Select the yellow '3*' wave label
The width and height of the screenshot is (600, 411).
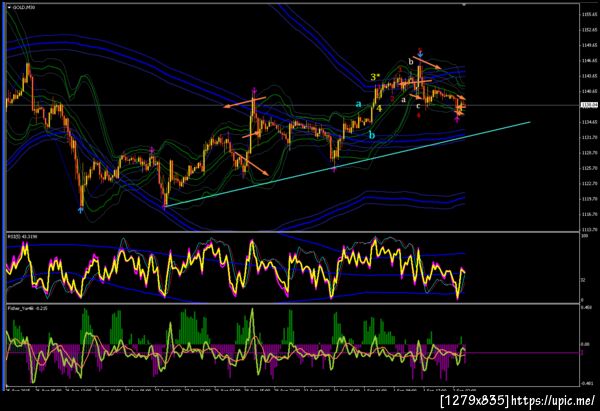(x=375, y=77)
